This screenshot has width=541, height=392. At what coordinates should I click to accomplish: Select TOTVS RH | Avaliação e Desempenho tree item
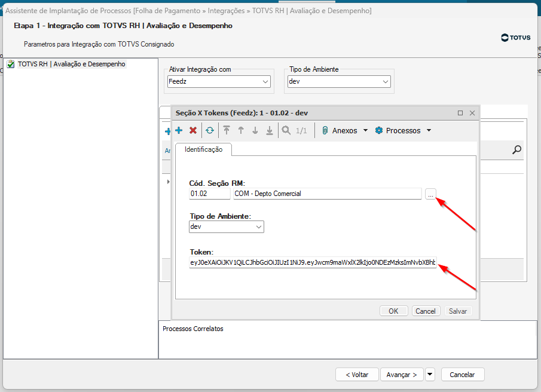click(x=71, y=64)
